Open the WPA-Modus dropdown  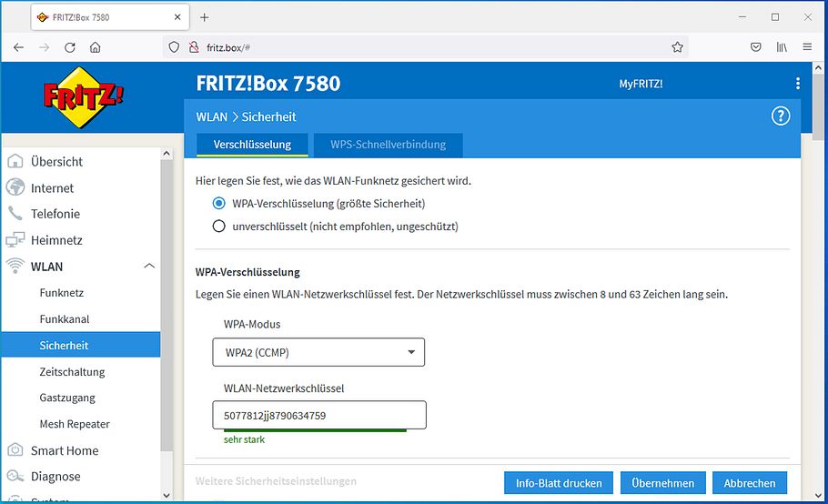[x=318, y=352]
